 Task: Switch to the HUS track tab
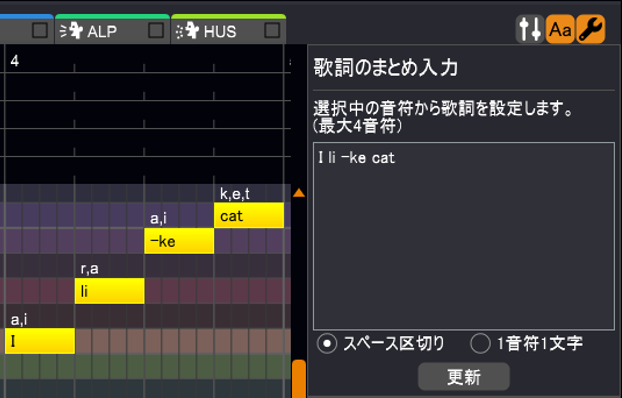coord(228,29)
